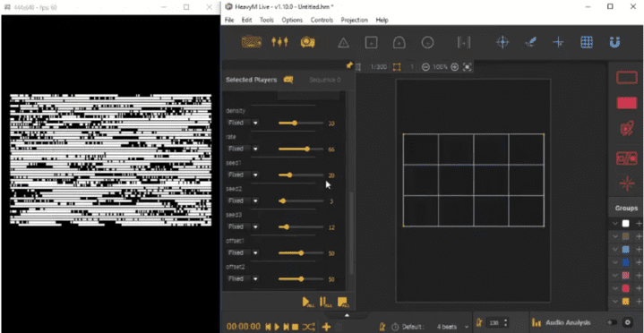
Task: Click the density slider handle
Action: pyautogui.click(x=295, y=123)
